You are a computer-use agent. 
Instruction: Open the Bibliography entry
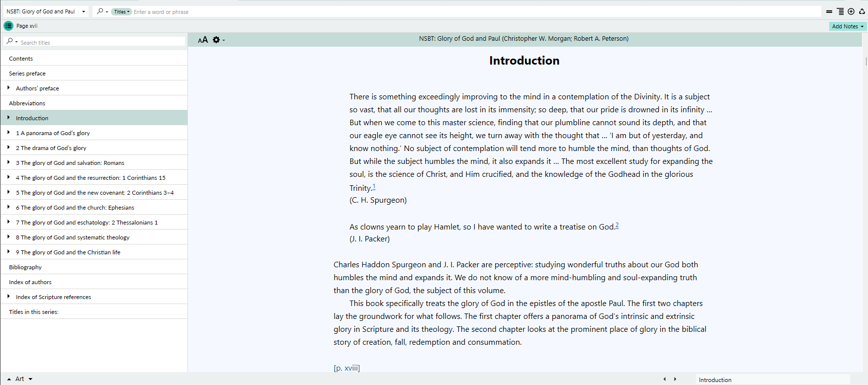(x=94, y=267)
